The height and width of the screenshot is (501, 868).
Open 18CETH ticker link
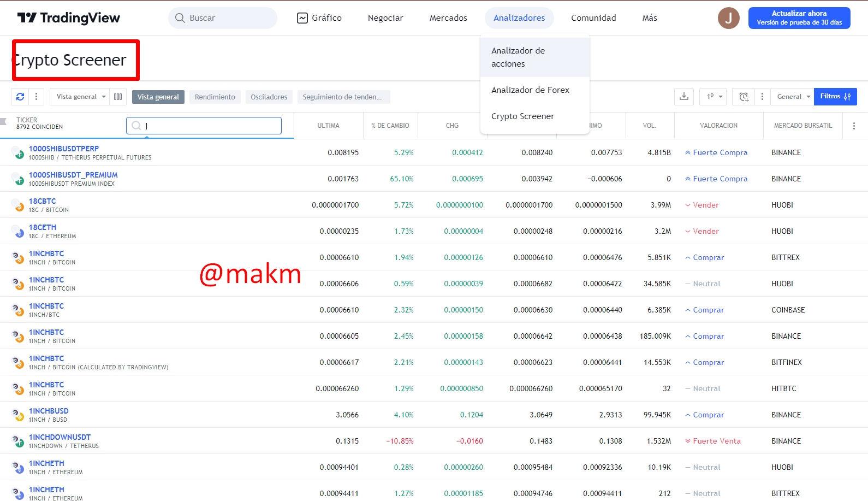[x=43, y=227]
